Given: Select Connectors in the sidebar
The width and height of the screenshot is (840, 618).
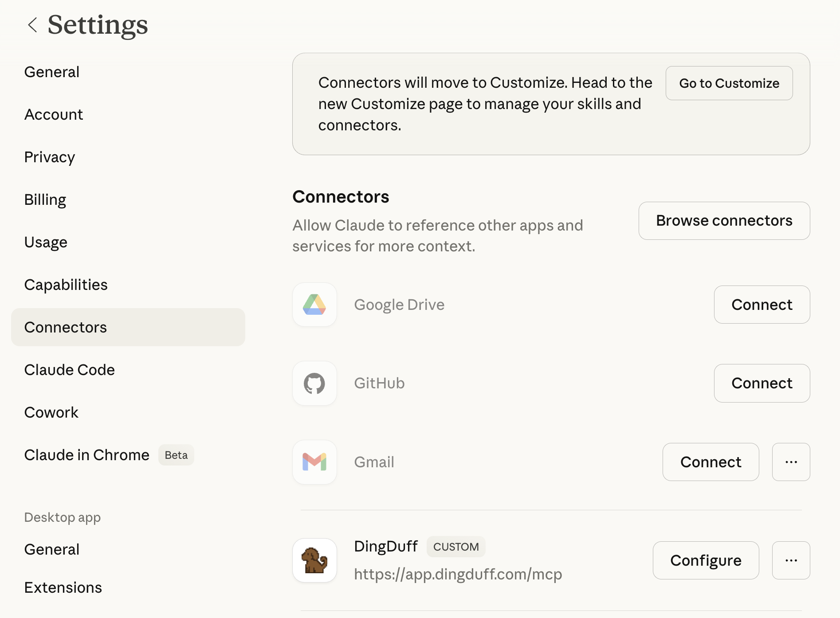Looking at the screenshot, I should (x=65, y=327).
